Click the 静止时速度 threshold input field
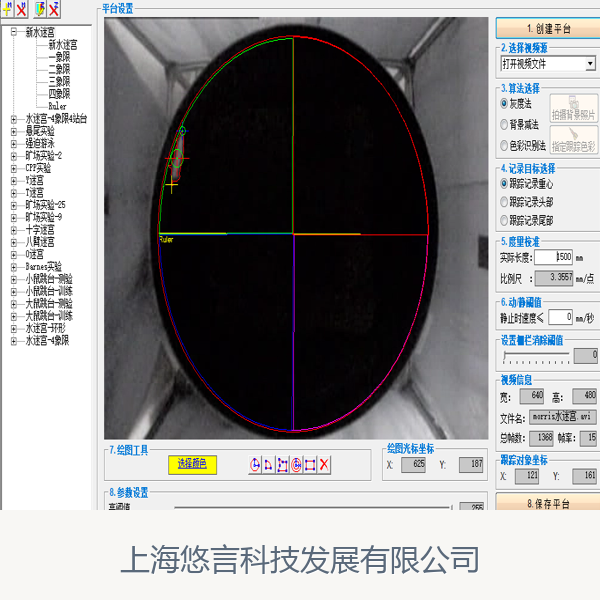The height and width of the screenshot is (600, 600). pos(560,317)
